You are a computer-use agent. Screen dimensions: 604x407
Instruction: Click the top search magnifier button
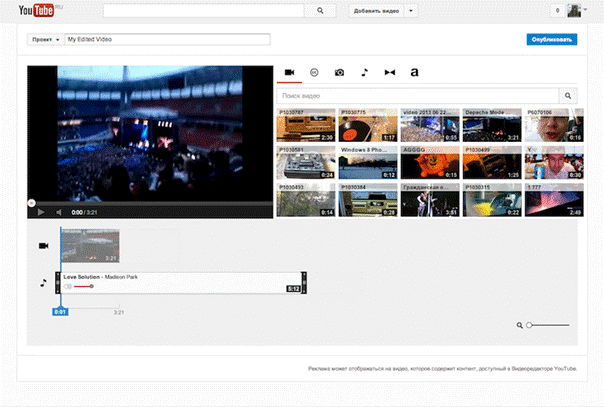[320, 11]
